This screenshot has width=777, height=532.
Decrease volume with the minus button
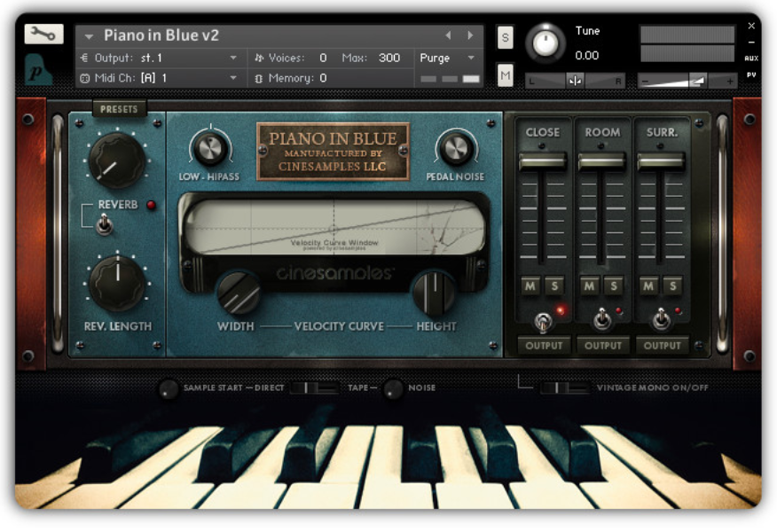[x=645, y=81]
